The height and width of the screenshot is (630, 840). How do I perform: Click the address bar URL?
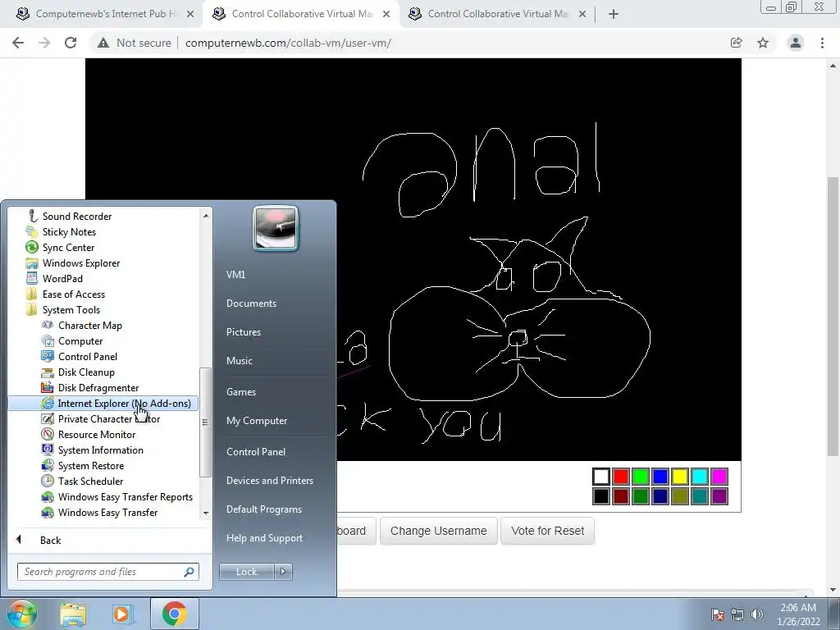click(288, 43)
